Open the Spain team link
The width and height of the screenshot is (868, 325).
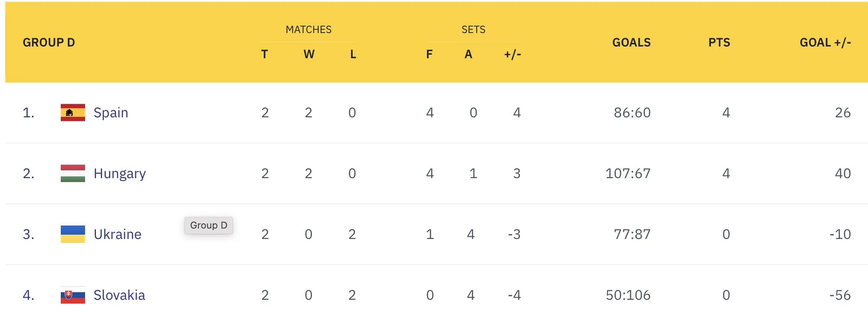point(111,113)
